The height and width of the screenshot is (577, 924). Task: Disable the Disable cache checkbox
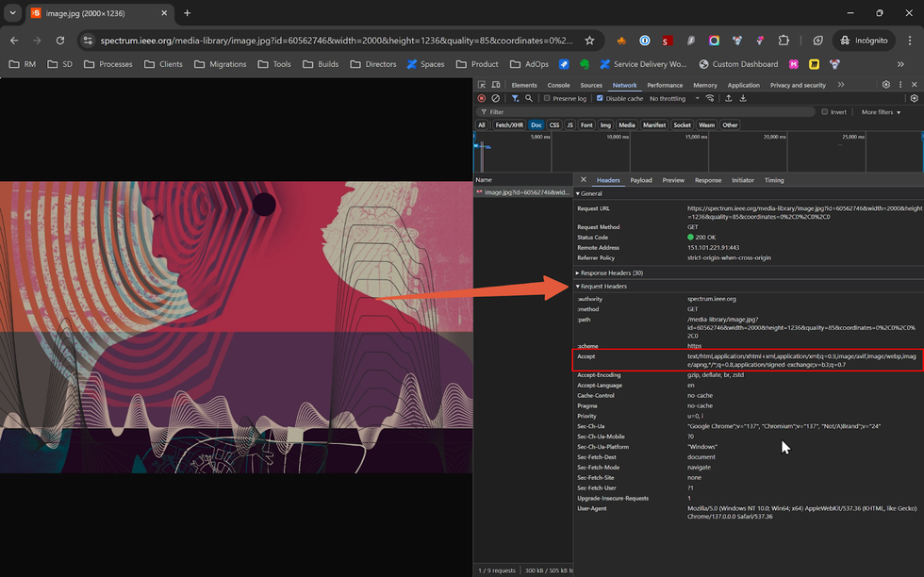[601, 98]
